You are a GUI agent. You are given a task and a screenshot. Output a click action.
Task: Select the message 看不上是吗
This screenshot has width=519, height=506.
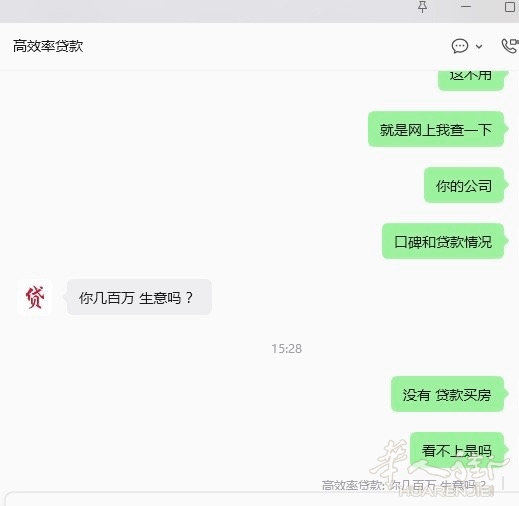[457, 450]
